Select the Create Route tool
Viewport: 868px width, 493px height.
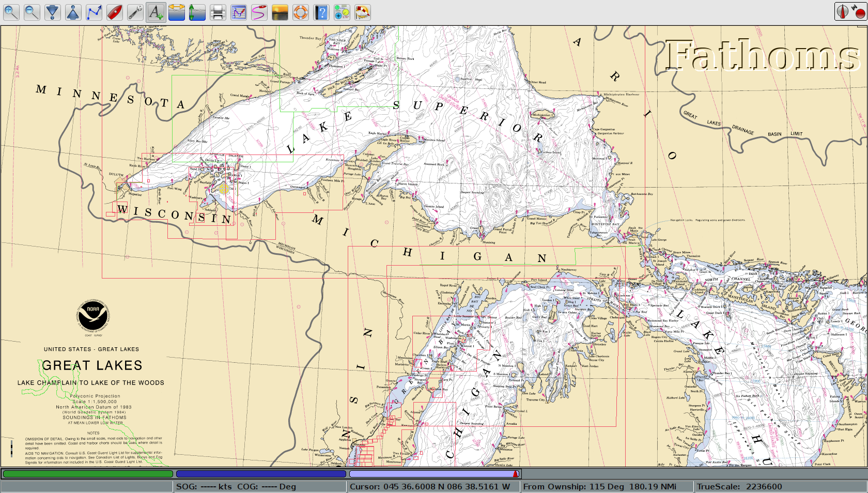point(94,12)
